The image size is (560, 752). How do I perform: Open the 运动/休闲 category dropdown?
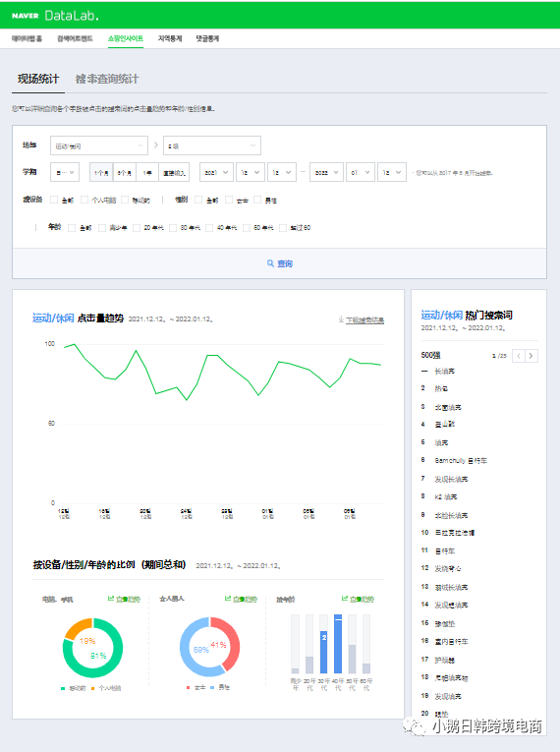[x=99, y=145]
